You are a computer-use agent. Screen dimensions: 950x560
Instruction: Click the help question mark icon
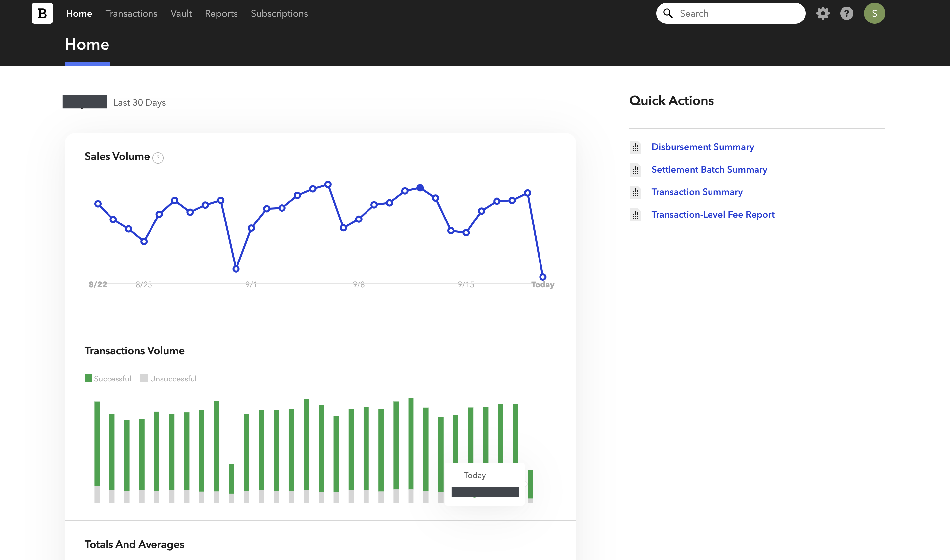coord(846,14)
